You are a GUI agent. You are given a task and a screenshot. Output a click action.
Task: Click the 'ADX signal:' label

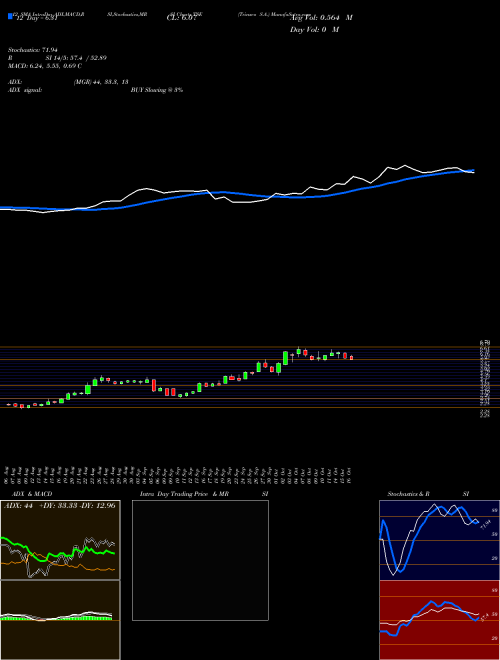click(25, 90)
